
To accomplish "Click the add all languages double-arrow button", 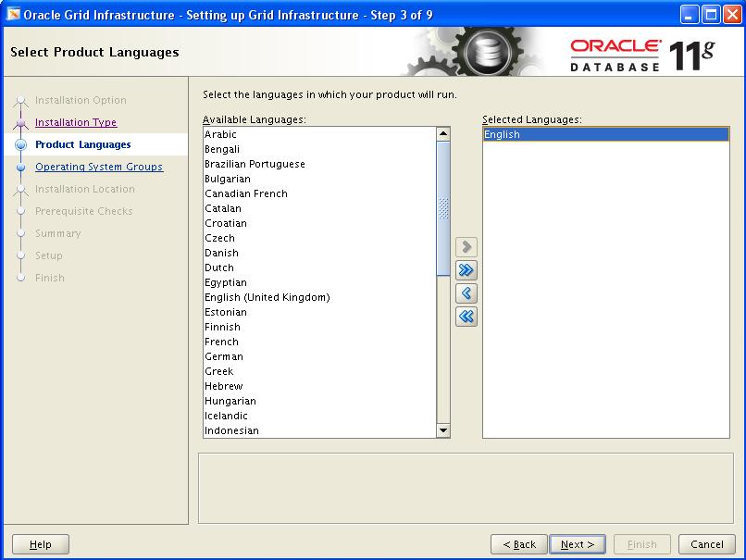I will tap(466, 270).
